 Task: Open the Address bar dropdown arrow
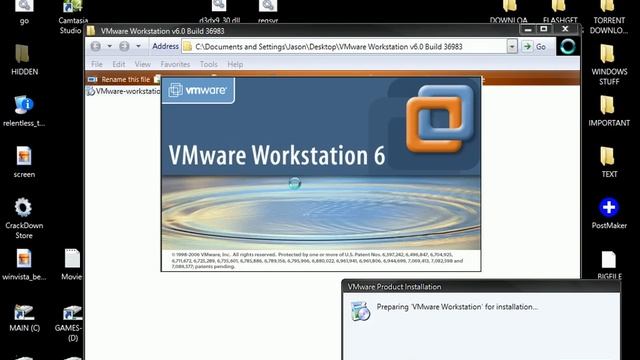click(512, 47)
